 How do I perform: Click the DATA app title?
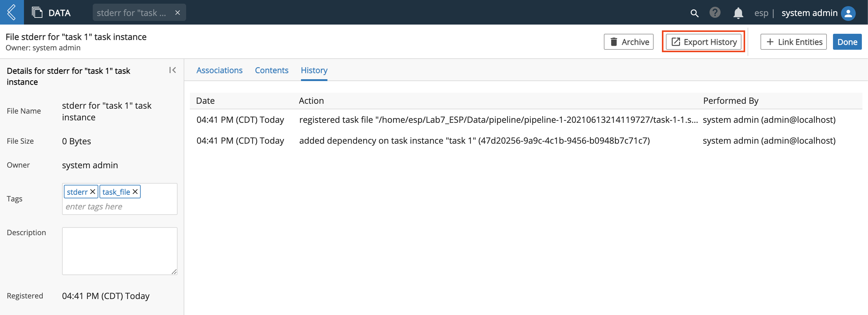click(x=59, y=13)
